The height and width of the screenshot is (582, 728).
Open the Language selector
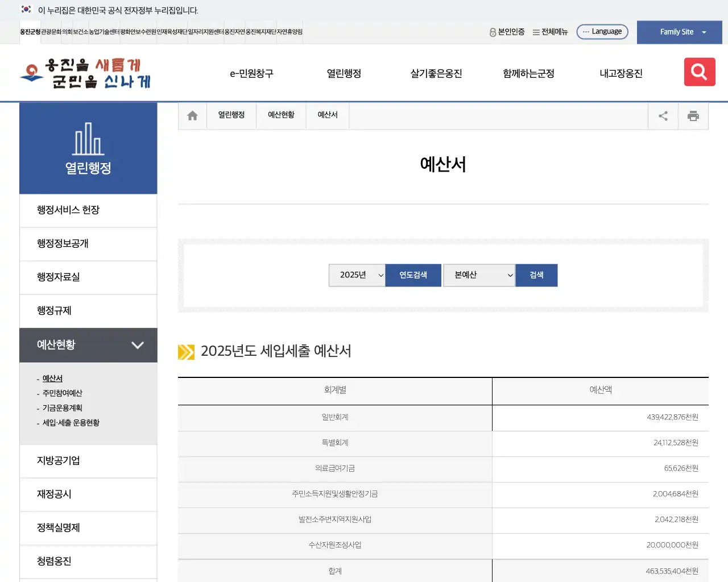tap(602, 31)
